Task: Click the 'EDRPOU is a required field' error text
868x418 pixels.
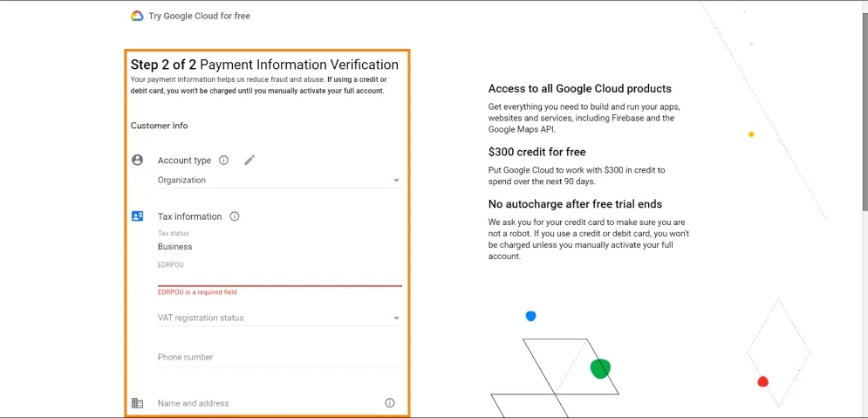Action: tap(197, 292)
